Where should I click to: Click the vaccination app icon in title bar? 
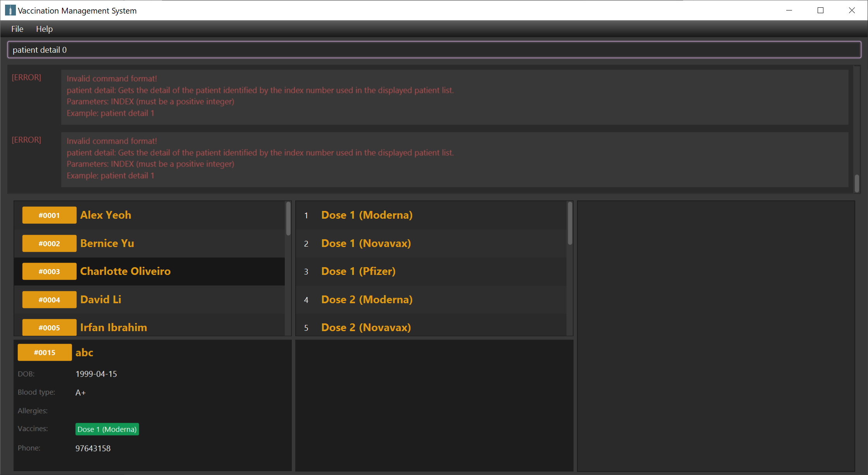coord(10,10)
